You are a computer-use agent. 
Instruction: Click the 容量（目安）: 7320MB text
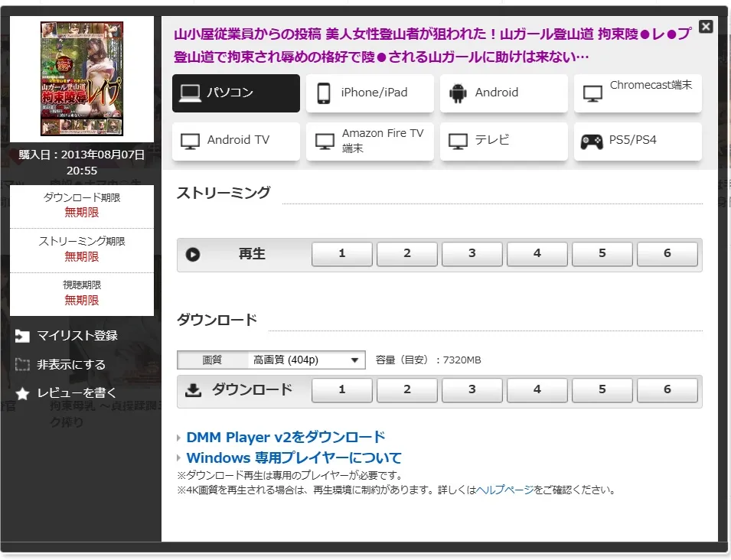tap(428, 360)
